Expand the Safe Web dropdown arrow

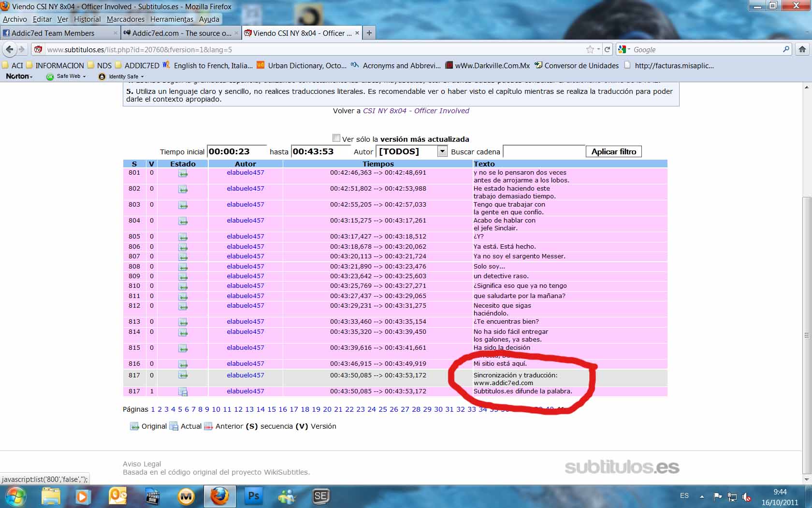pos(84,76)
